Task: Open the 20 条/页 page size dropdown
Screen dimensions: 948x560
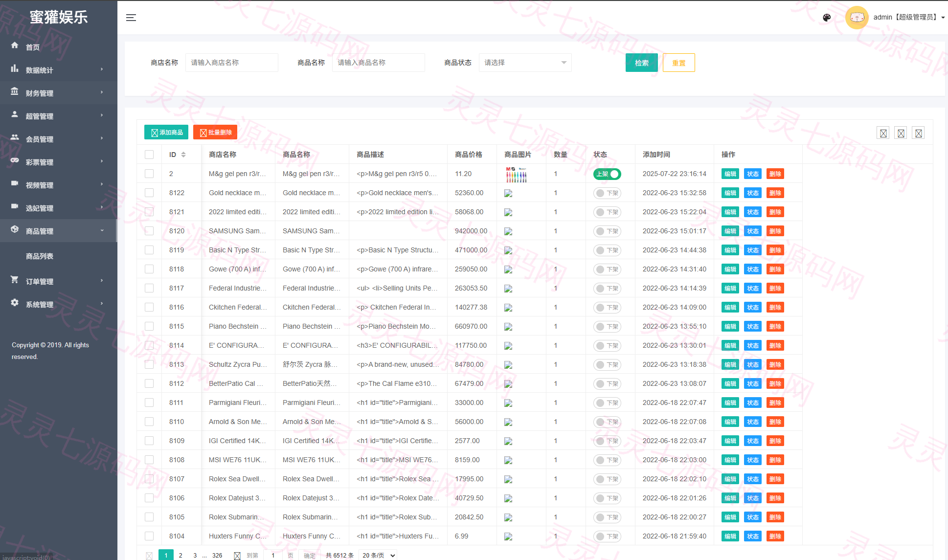Action: (x=378, y=555)
